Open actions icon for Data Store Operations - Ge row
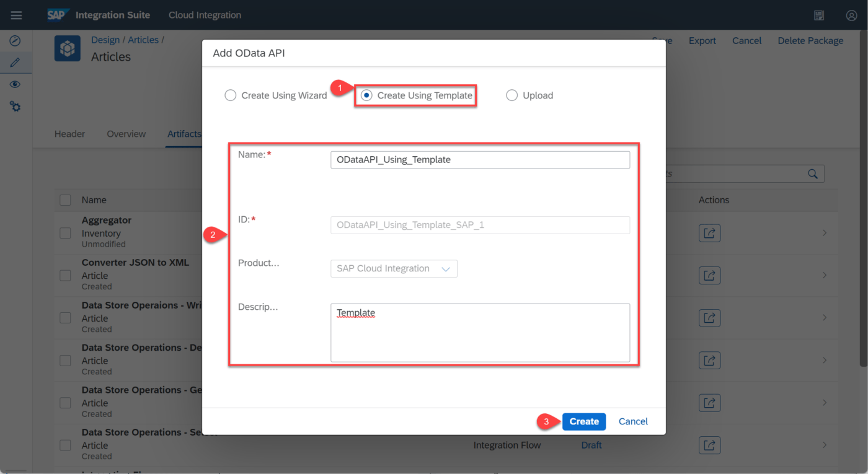868x474 pixels. 710,403
